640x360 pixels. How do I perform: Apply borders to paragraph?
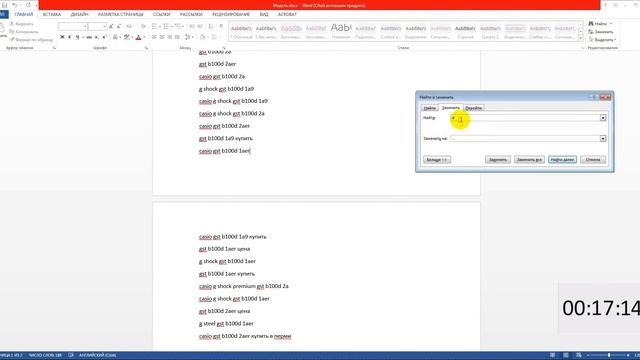[x=214, y=37]
